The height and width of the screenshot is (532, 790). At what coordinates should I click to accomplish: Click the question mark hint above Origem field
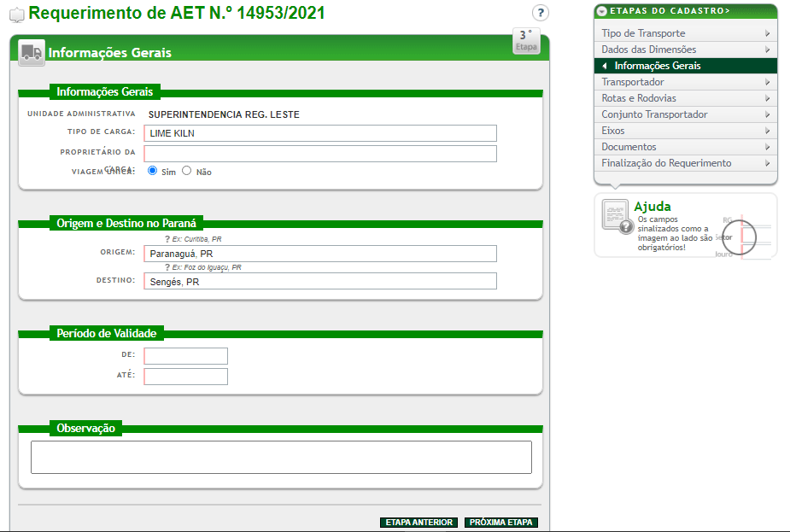click(x=167, y=239)
